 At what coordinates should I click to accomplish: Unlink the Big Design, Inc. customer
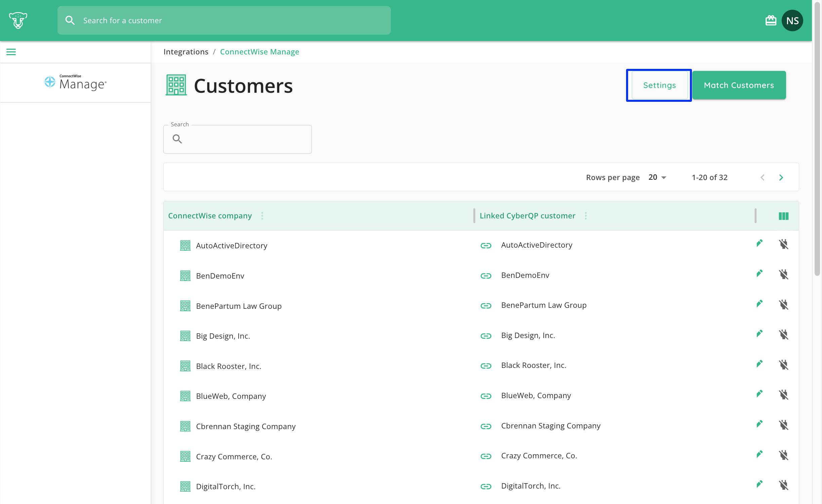coord(783,334)
